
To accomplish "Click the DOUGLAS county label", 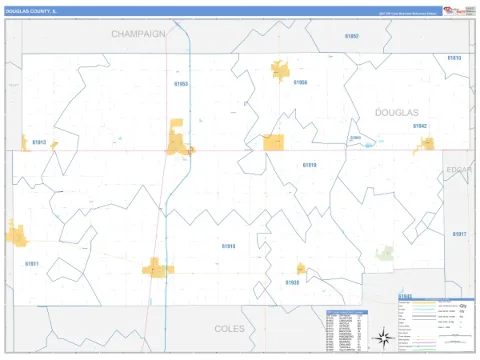I will (x=397, y=113).
